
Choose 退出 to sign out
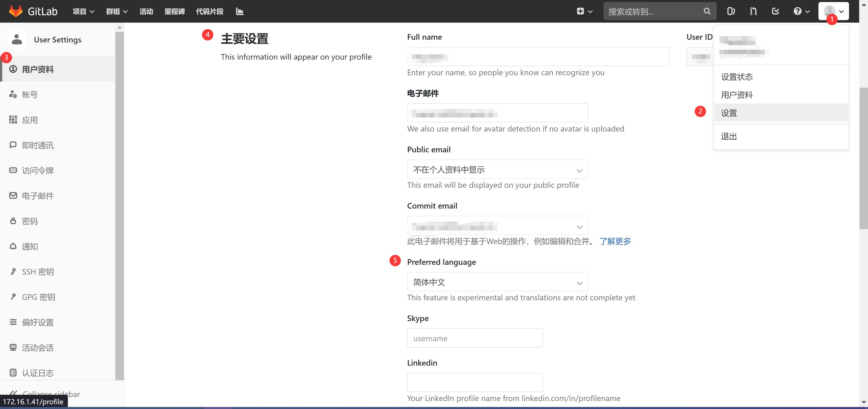[729, 136]
